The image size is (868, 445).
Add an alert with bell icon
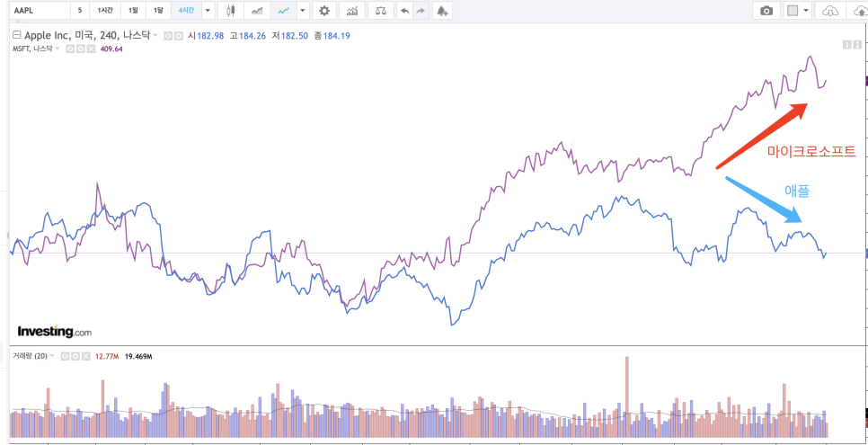pos(442,11)
